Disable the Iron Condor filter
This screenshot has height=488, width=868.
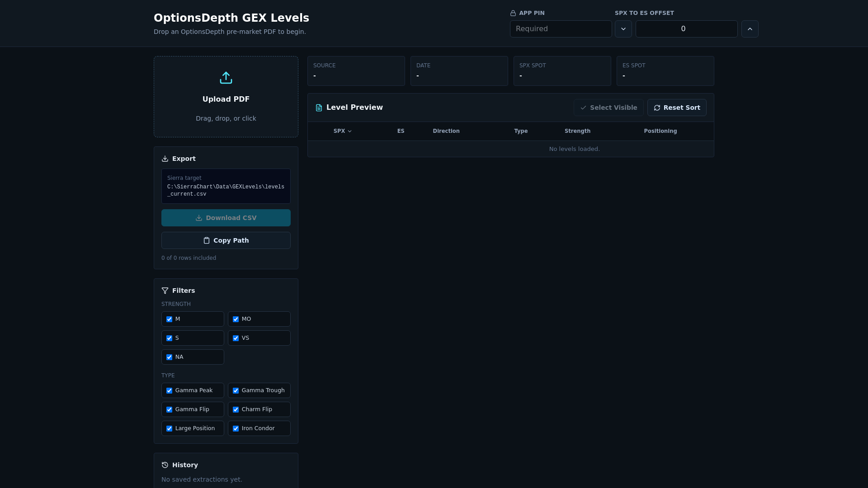[236, 428]
